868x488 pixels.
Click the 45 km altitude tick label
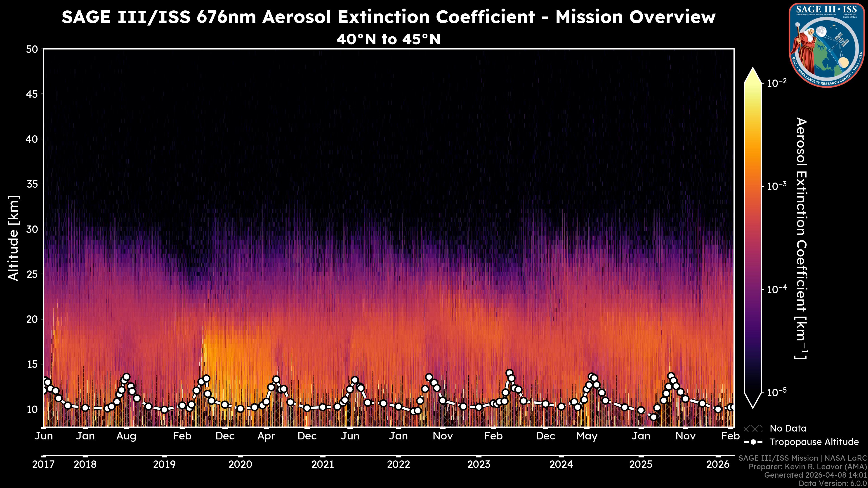point(32,94)
